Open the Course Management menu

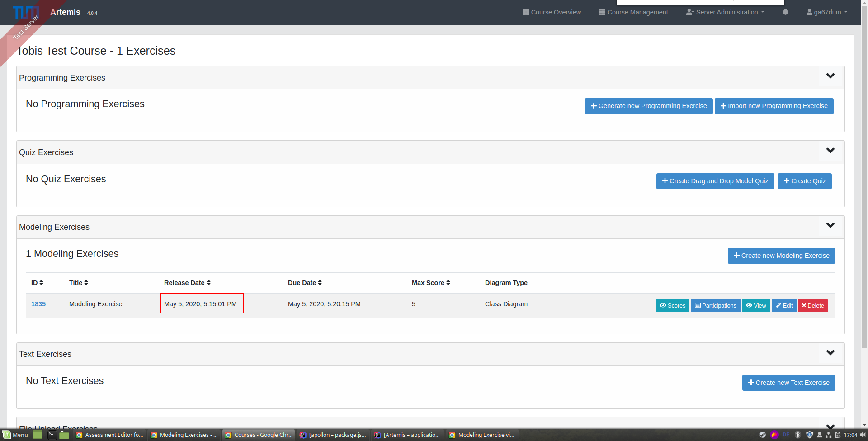(633, 12)
